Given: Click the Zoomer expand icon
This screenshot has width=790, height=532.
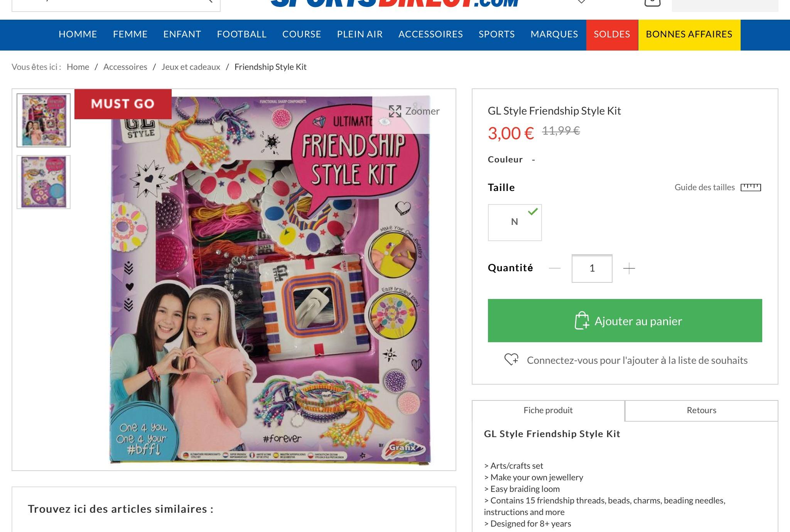Looking at the screenshot, I should [x=395, y=111].
